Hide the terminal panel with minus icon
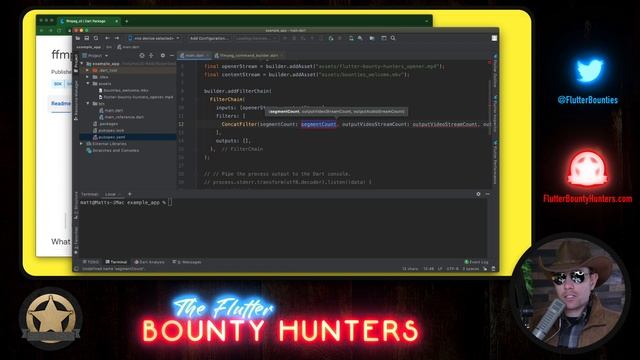Image resolution: width=640 pixels, height=360 pixels. [x=487, y=194]
